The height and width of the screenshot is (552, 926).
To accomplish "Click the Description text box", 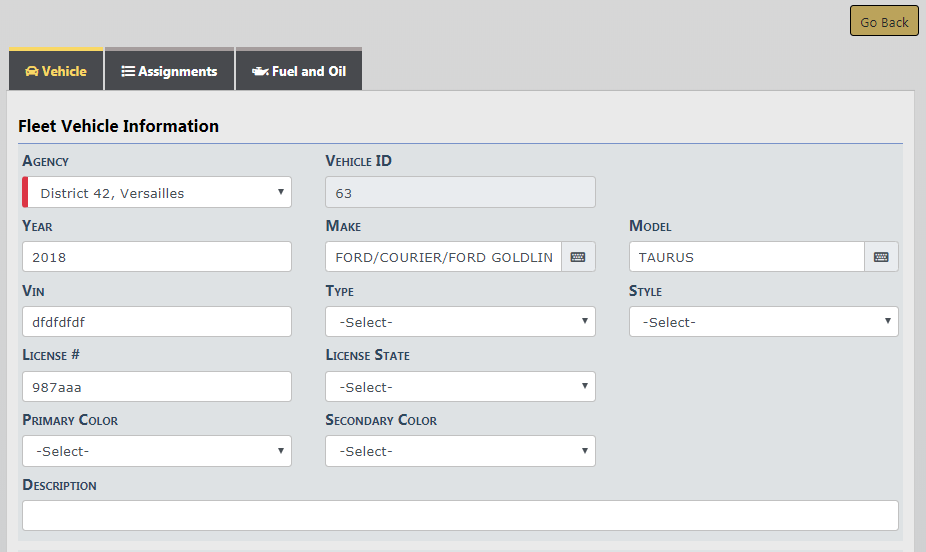I will click(460, 515).
